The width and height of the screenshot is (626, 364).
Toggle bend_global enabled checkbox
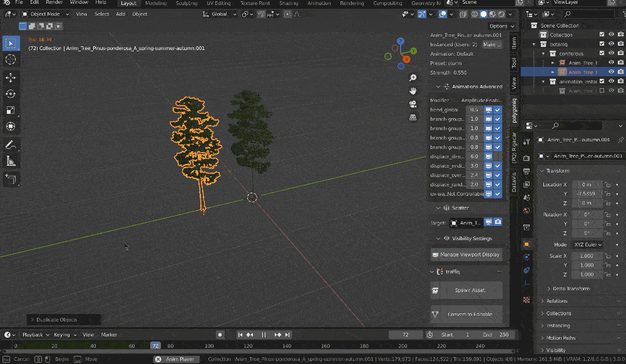[498, 109]
